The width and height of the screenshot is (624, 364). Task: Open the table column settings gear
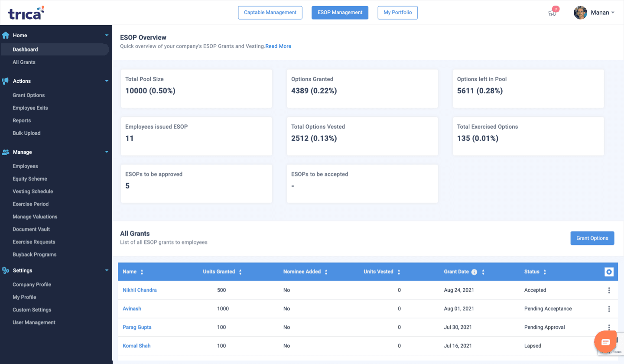coord(609,272)
